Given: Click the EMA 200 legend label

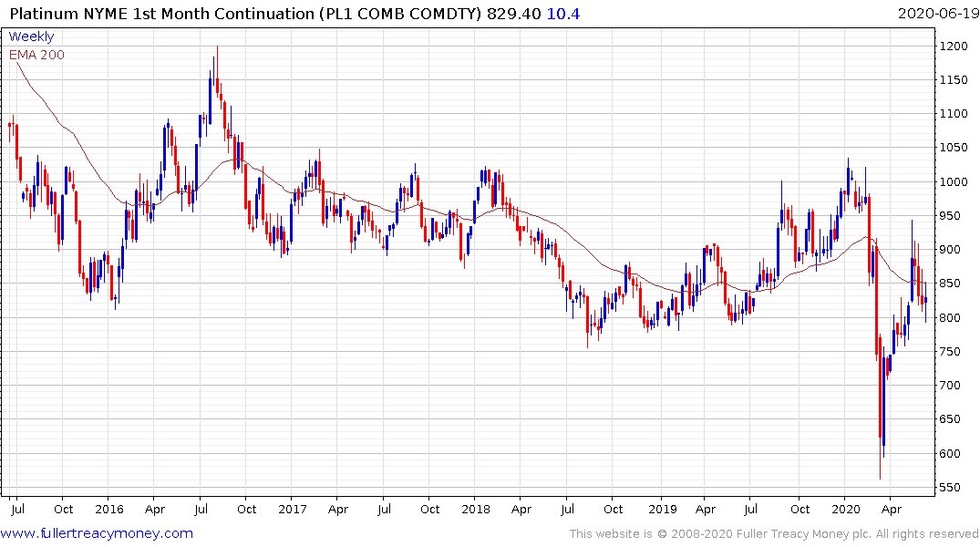Looking at the screenshot, I should coord(36,55).
